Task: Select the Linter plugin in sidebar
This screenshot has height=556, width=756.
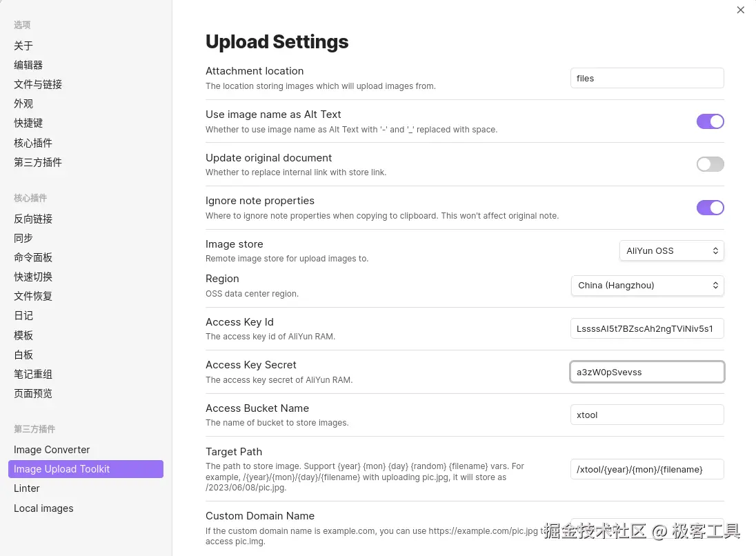Action: pos(26,488)
